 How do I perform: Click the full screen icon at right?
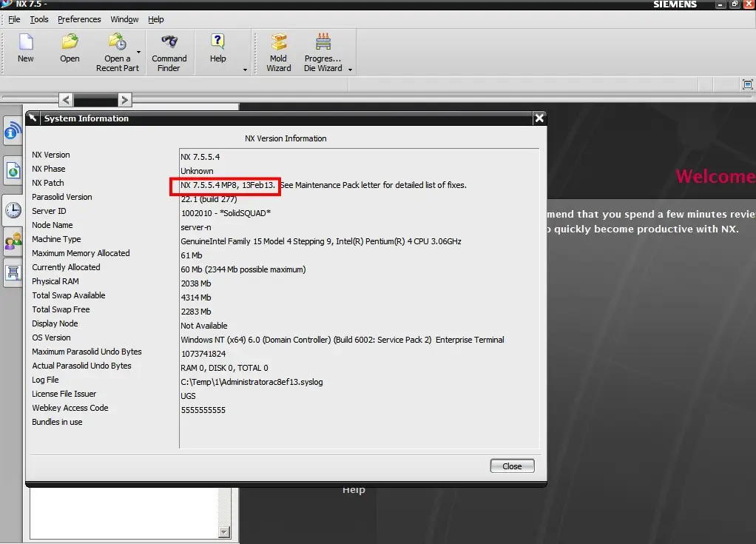[x=747, y=85]
